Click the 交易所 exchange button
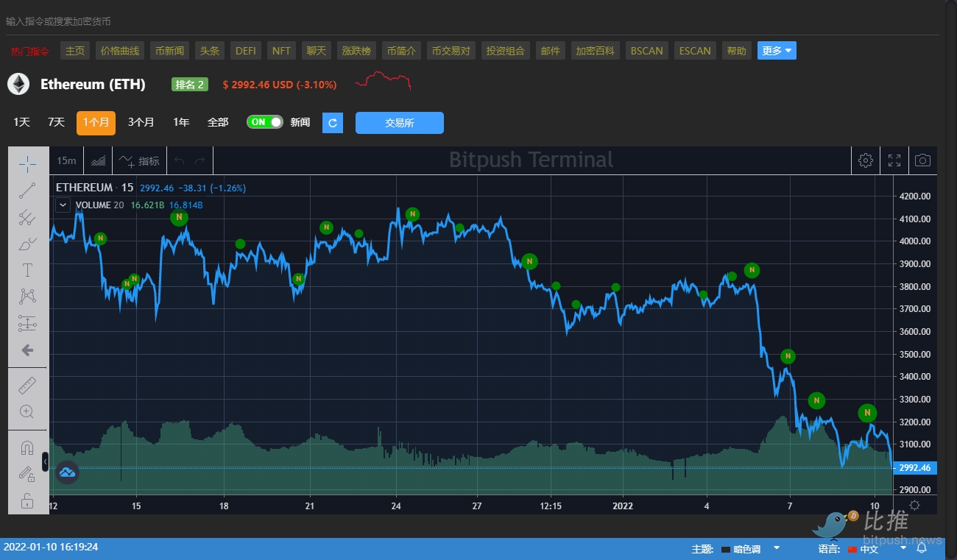This screenshot has width=957, height=560. (x=400, y=123)
